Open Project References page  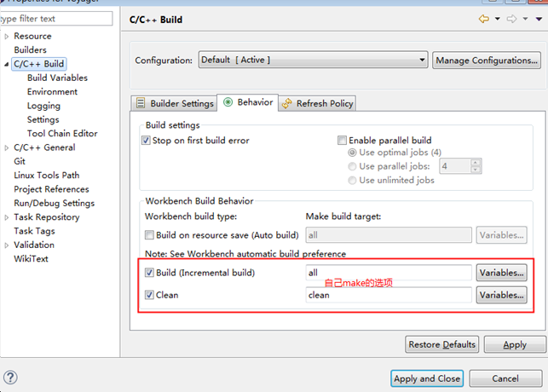(51, 189)
